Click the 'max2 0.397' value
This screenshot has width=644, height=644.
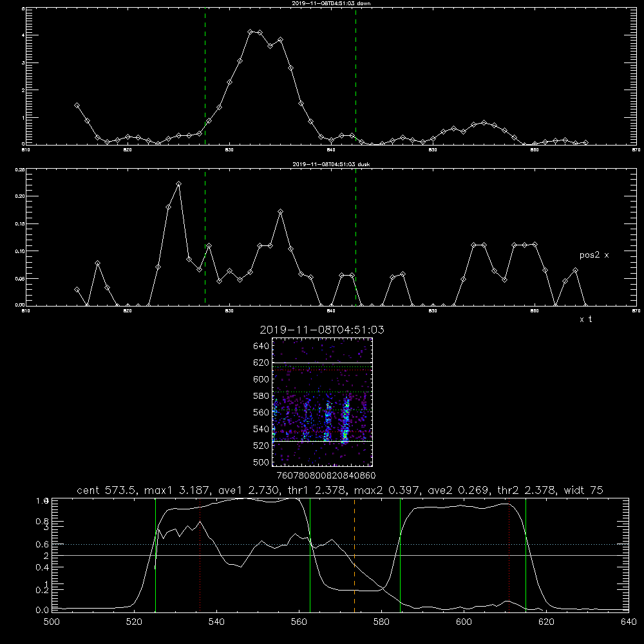coord(386,490)
